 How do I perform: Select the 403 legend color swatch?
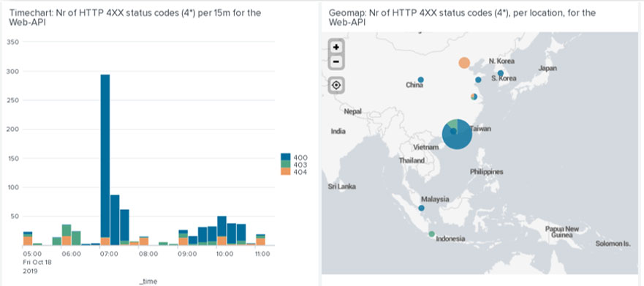285,164
